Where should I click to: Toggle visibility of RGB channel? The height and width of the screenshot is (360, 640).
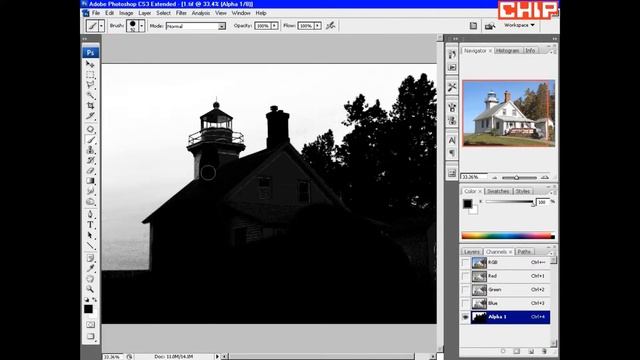[465, 263]
